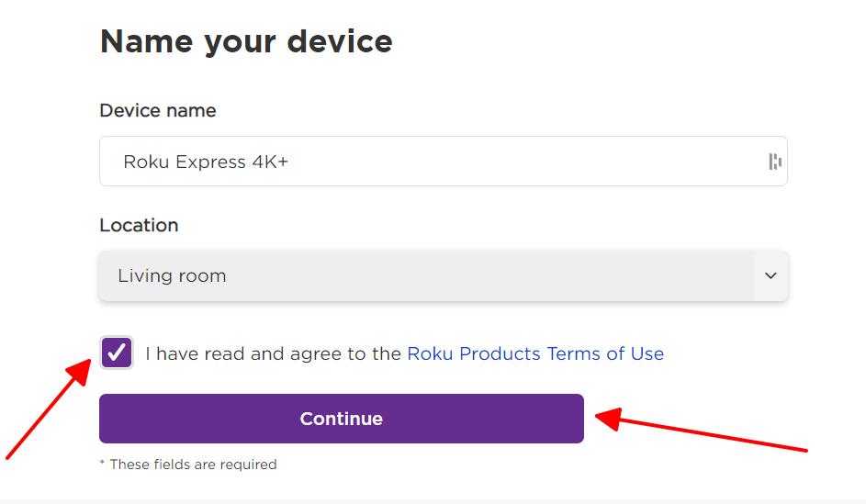
Task: Click the password manager icon in Device name field
Action: 775,162
